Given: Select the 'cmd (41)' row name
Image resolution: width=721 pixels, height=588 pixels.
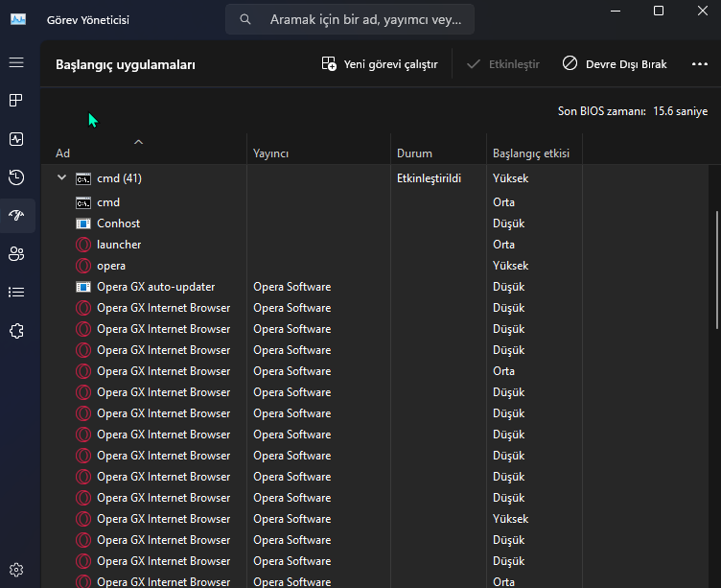Looking at the screenshot, I should tap(119, 178).
